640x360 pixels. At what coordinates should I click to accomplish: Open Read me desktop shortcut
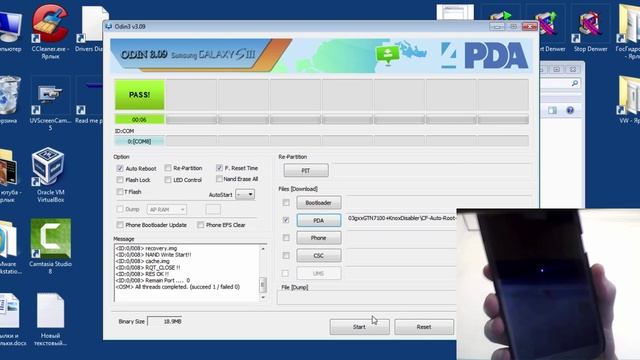click(89, 100)
